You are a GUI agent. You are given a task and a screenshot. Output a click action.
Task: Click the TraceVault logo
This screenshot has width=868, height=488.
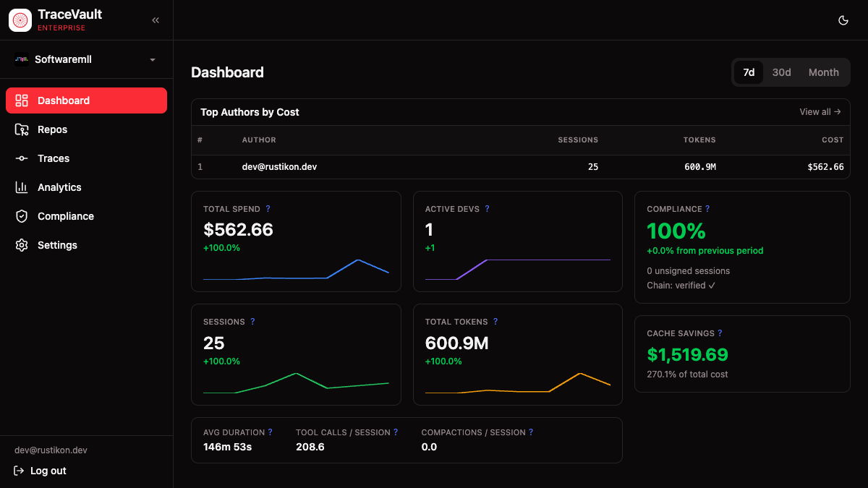click(20, 20)
